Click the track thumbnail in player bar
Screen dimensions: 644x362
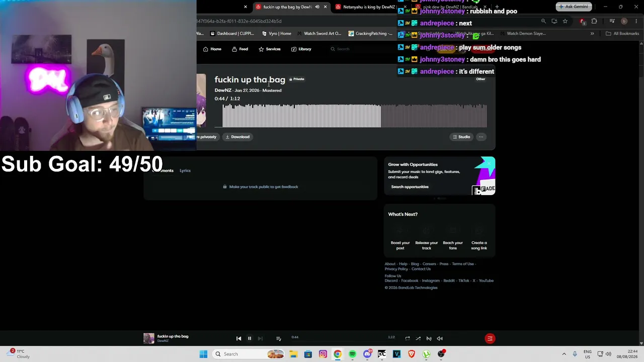tap(149, 338)
